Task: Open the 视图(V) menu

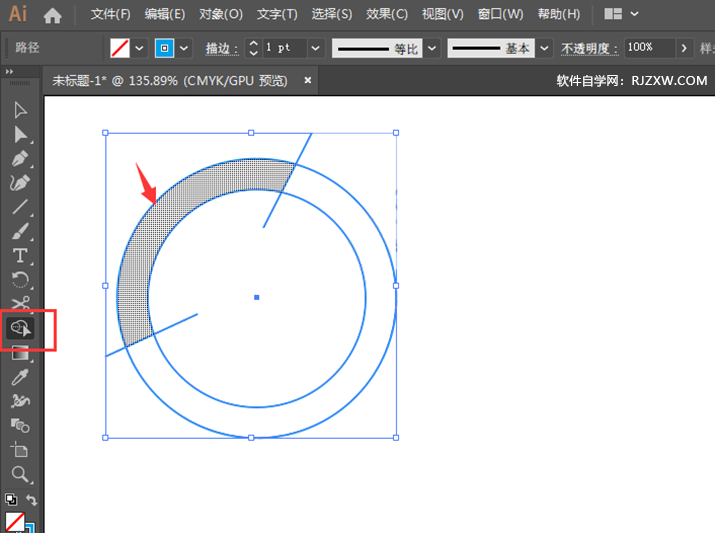Action: pyautogui.click(x=442, y=14)
